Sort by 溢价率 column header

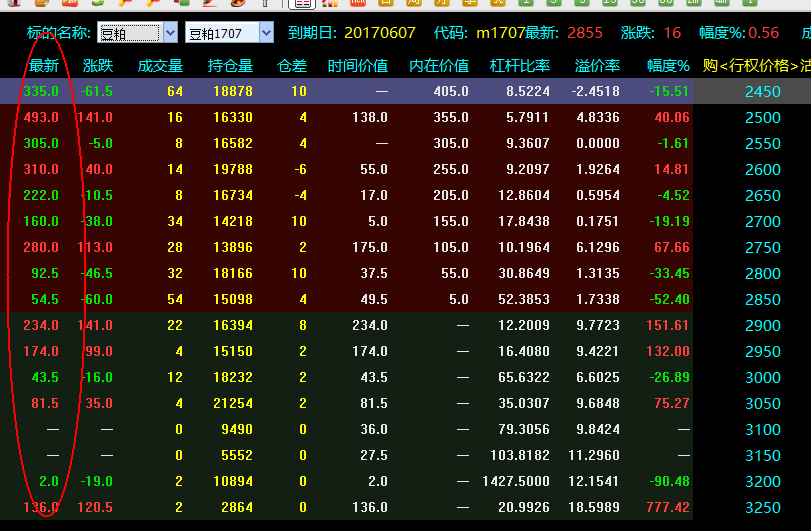point(597,66)
